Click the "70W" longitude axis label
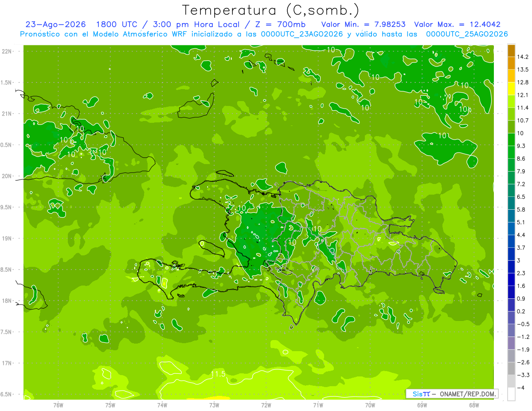This screenshot has height=411, width=532. [x=370, y=405]
